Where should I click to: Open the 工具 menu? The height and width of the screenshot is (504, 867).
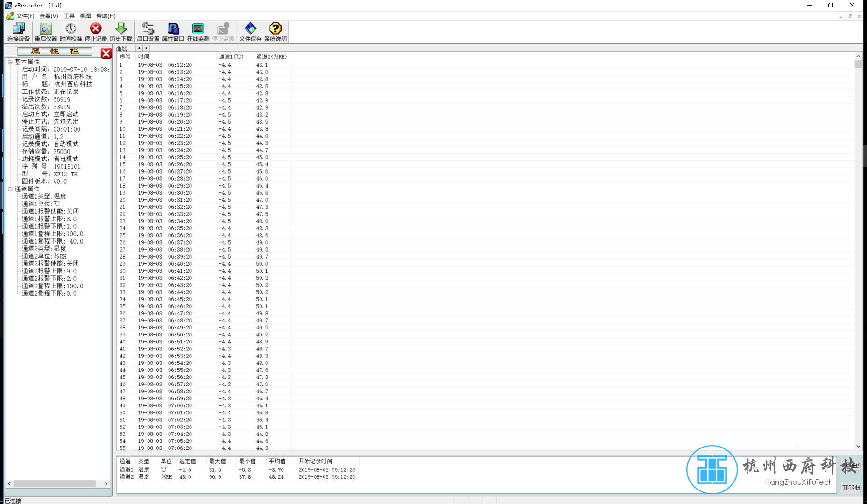click(x=69, y=16)
